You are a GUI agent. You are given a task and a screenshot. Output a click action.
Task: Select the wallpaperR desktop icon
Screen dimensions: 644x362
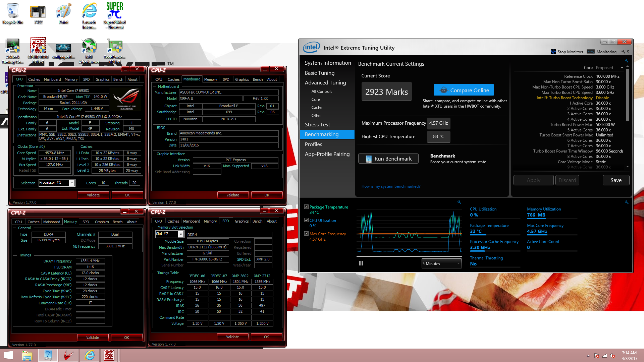tap(63, 51)
